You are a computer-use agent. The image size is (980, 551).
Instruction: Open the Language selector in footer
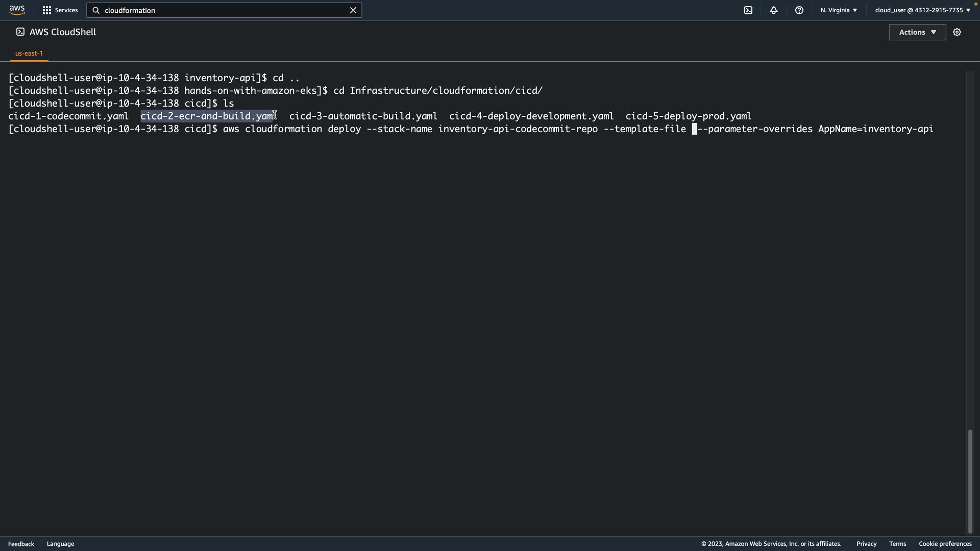pos(60,544)
